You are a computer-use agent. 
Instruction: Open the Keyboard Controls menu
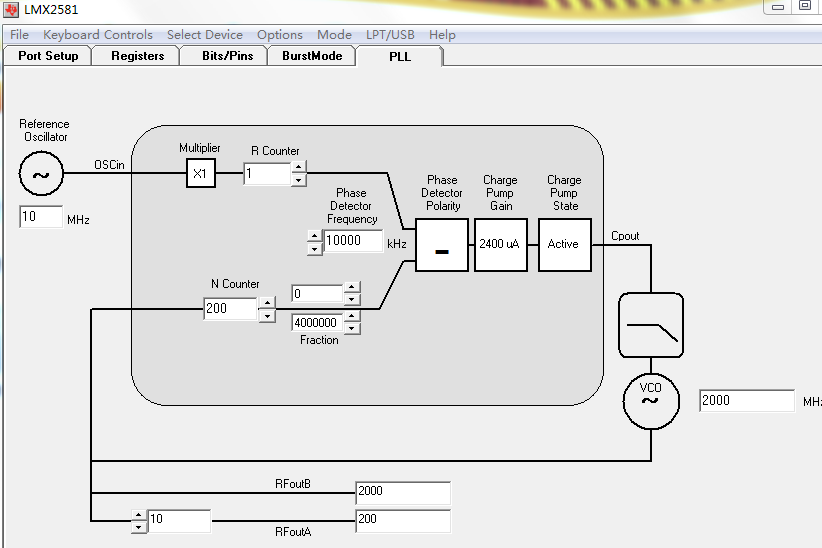[x=98, y=35]
